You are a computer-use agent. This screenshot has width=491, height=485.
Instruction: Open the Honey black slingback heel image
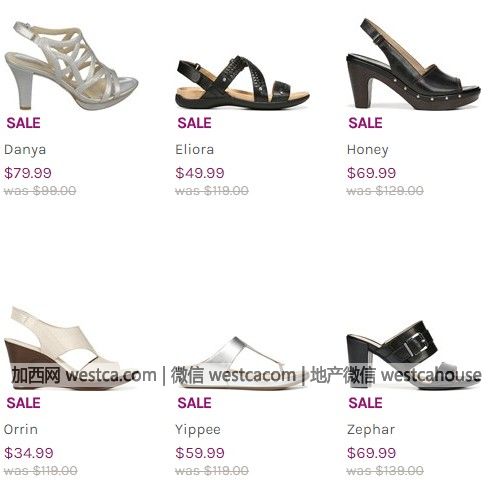tap(414, 64)
